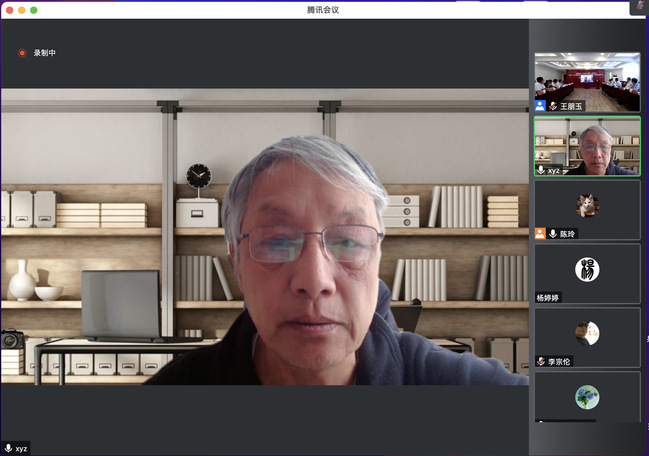Click the 录制中 recording status label
This screenshot has width=649, height=456.
point(45,53)
